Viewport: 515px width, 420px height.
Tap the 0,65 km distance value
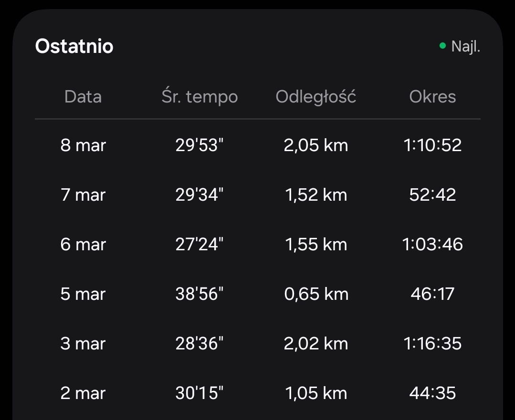(316, 294)
